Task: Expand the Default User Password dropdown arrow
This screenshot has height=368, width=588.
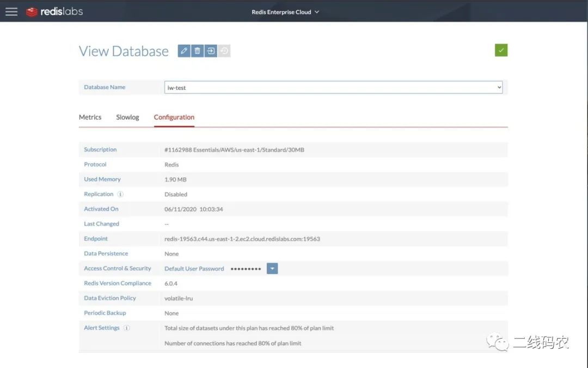Action: pyautogui.click(x=272, y=268)
